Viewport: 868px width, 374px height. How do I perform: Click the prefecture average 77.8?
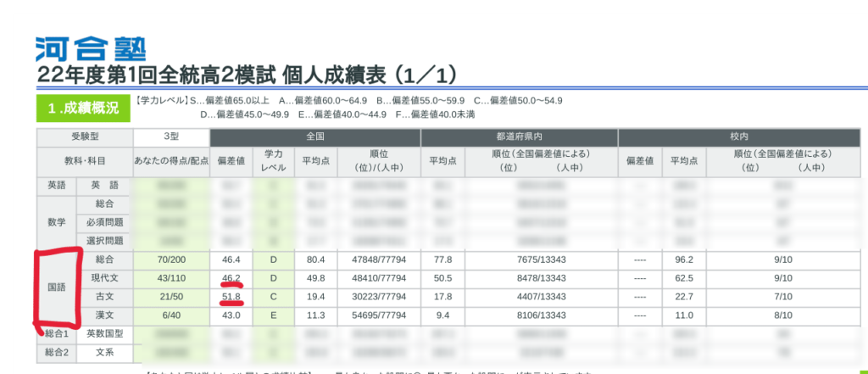pos(442,260)
